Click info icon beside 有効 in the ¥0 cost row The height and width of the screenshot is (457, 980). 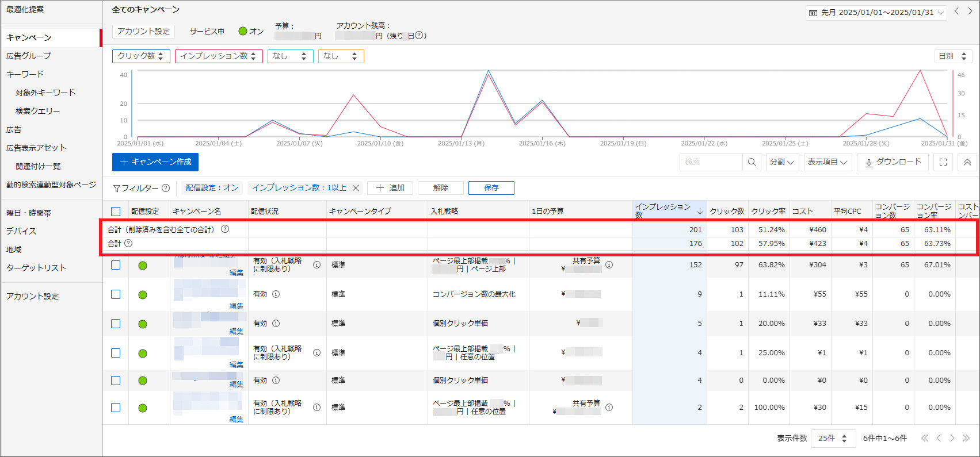pos(276,381)
